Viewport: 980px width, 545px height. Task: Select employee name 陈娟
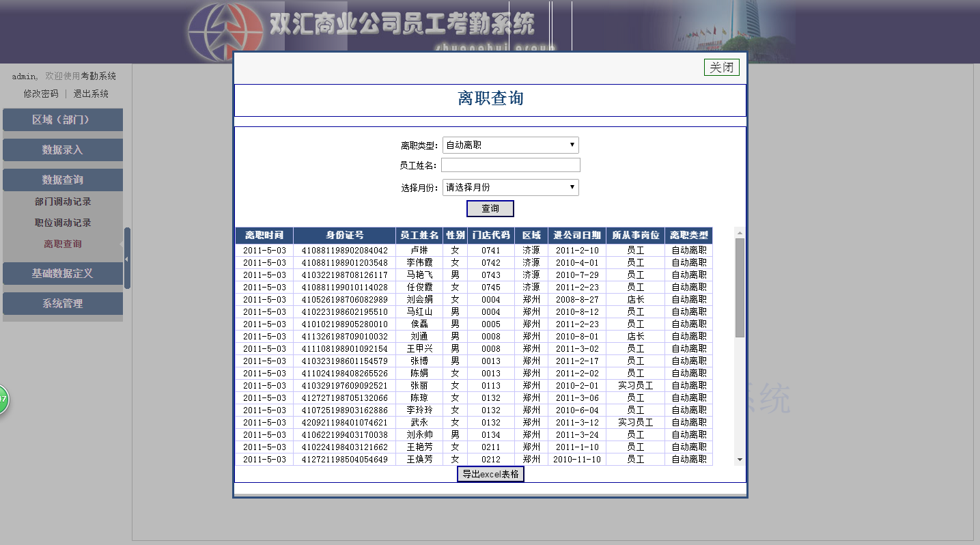419,374
